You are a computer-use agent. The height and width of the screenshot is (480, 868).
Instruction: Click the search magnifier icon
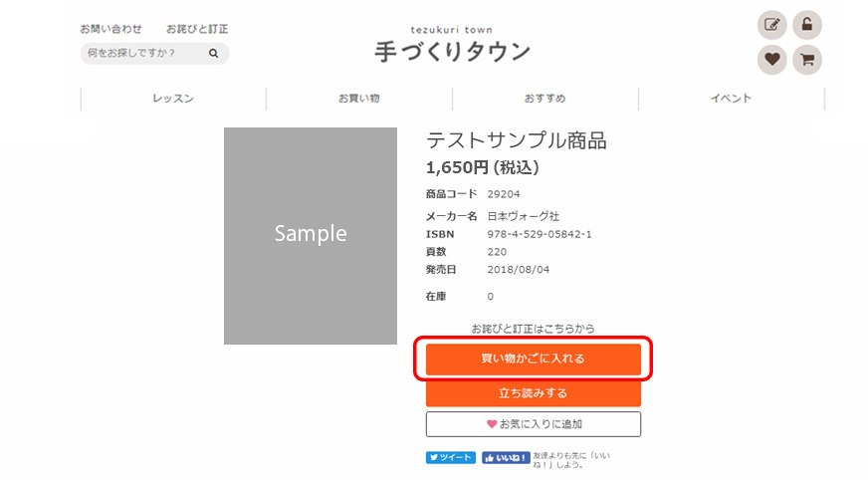[x=214, y=54]
